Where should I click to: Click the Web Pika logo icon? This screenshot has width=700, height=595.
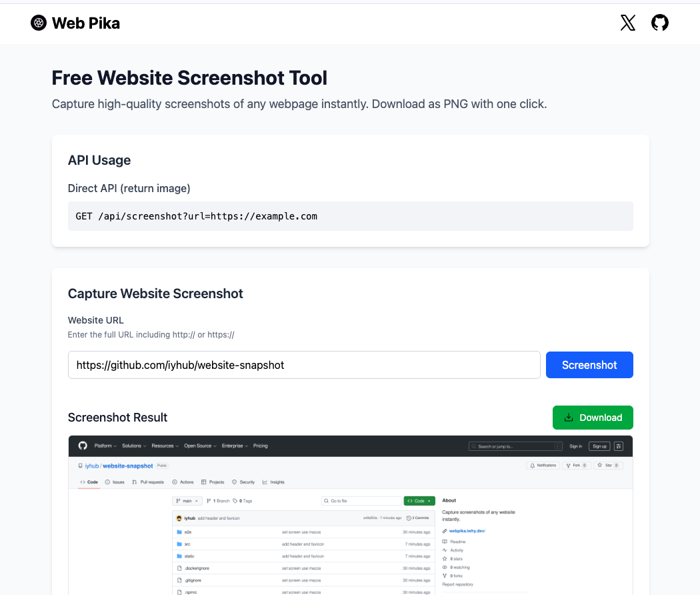tap(39, 23)
